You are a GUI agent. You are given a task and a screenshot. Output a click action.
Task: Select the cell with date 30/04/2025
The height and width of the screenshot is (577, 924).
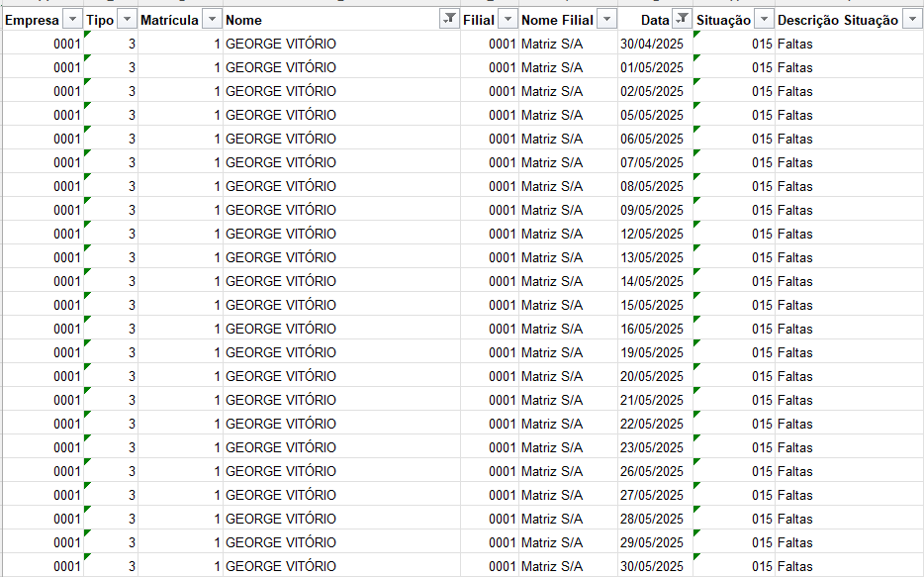tap(652, 44)
